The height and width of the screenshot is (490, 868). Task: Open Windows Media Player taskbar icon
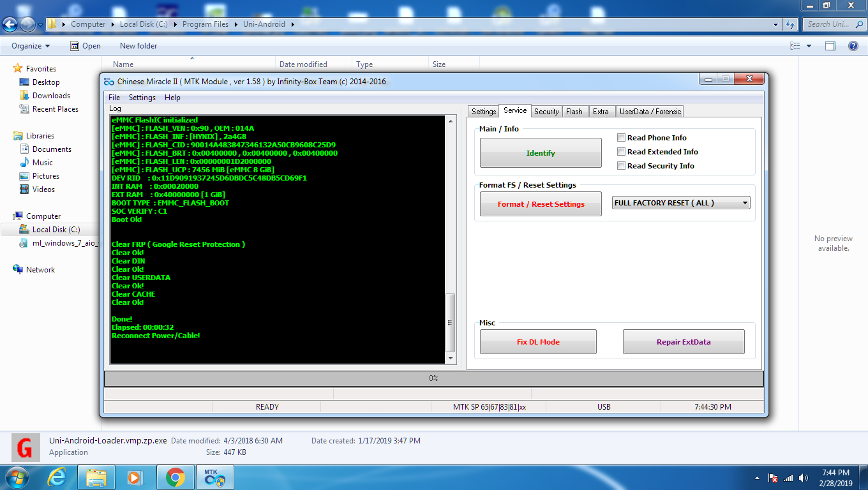coord(134,477)
